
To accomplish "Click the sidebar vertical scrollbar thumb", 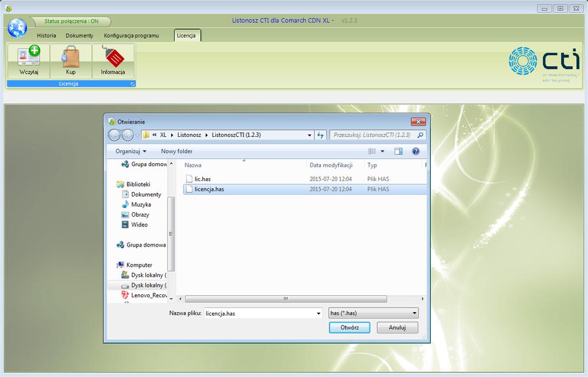I will coord(171,233).
